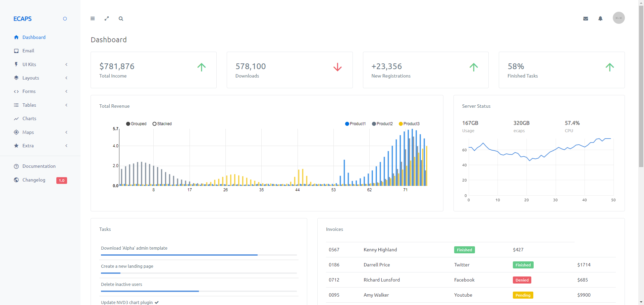The height and width of the screenshot is (305, 644).
Task: Click the fullscreen expand icon
Action: click(107, 18)
